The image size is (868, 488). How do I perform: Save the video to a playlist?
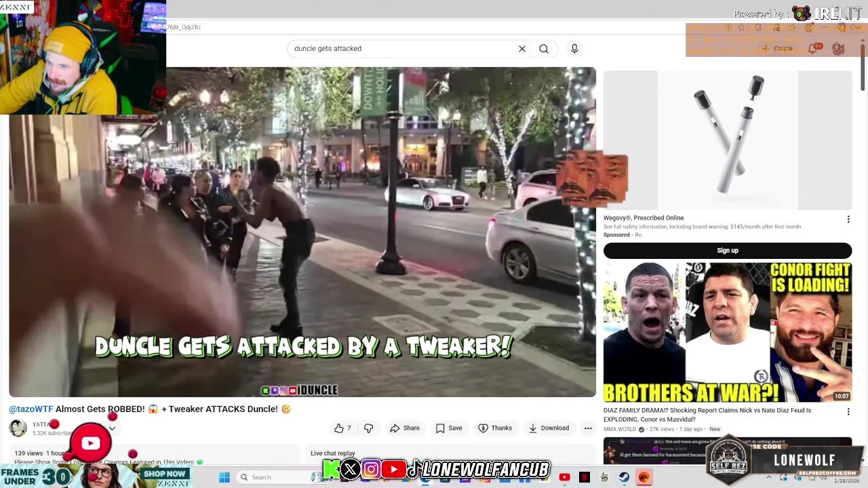coord(449,428)
